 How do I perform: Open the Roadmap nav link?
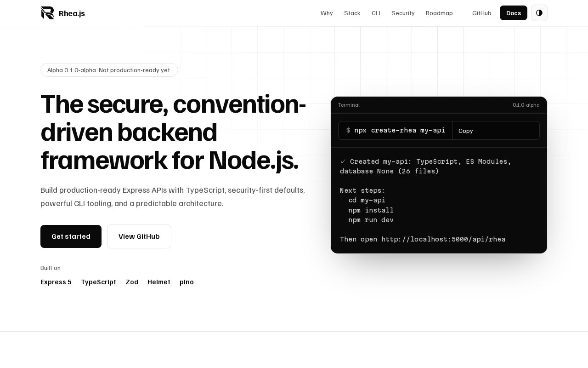[x=439, y=13]
